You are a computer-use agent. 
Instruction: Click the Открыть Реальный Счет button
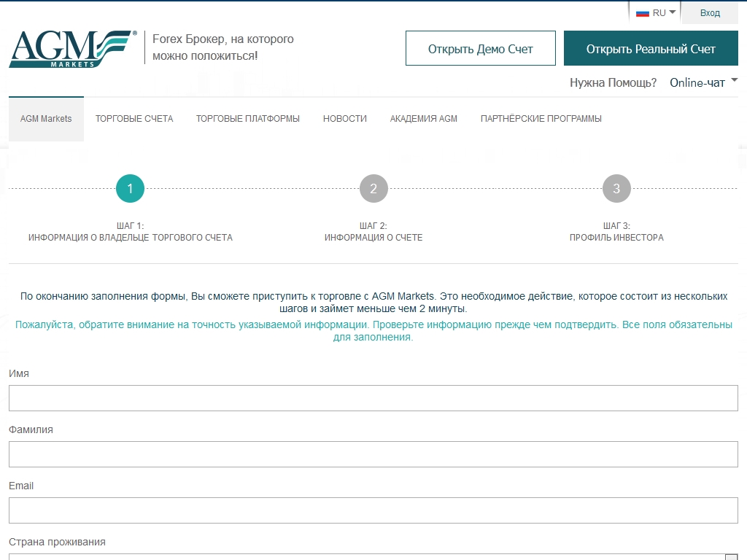tap(651, 49)
